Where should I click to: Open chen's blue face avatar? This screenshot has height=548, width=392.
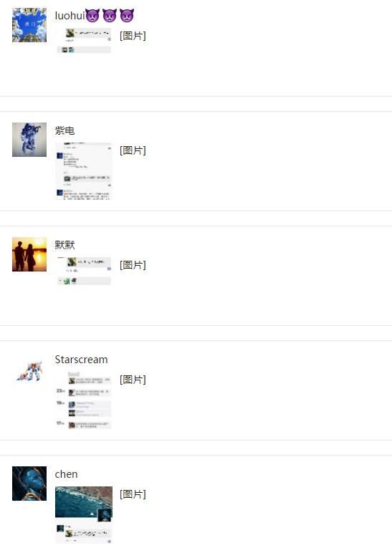click(x=29, y=484)
